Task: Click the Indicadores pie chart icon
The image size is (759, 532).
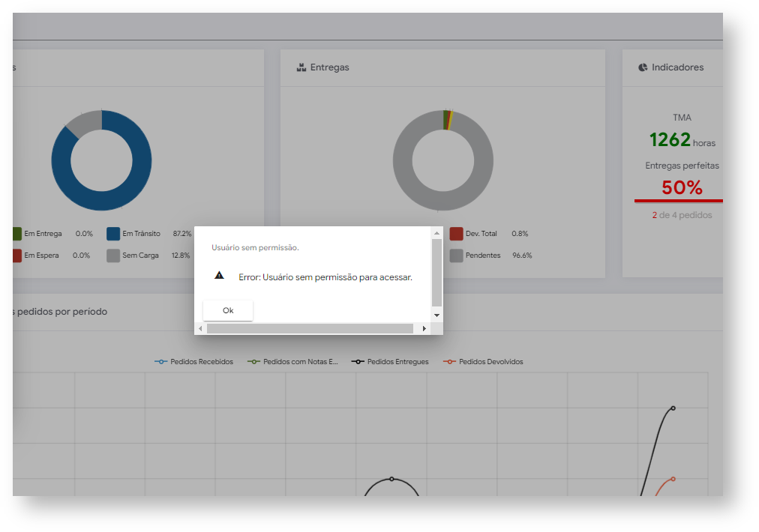Action: pos(643,67)
